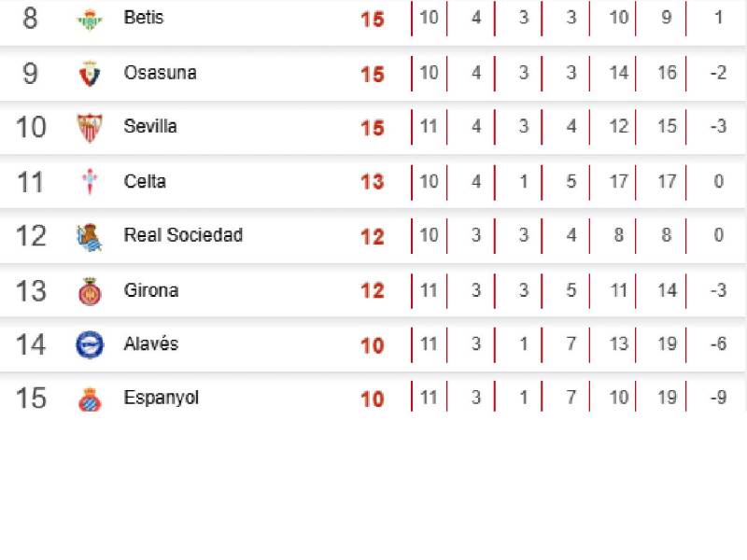Open the Sevilla team link
The width and height of the screenshot is (747, 560).
click(150, 127)
